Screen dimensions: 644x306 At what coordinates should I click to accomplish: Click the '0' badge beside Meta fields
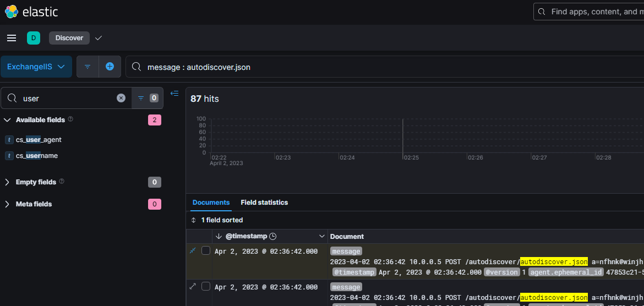155,204
